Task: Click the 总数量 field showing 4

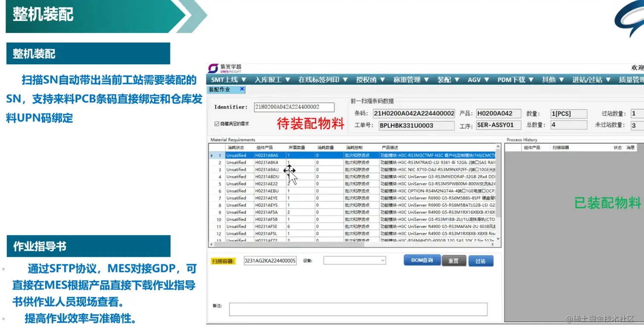Action: pyautogui.click(x=569, y=125)
